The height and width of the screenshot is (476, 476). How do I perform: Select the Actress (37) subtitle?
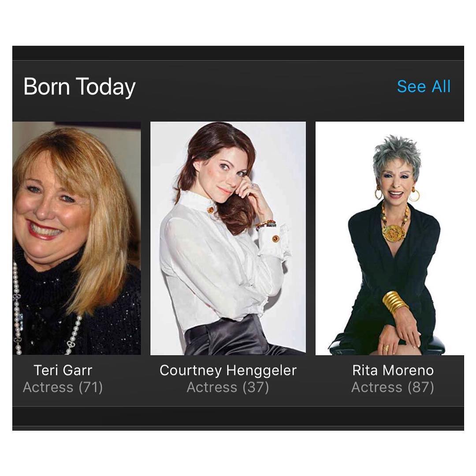(228, 387)
